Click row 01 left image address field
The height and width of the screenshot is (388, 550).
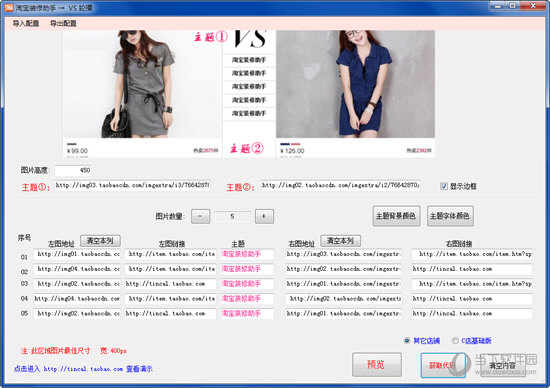[77, 254]
